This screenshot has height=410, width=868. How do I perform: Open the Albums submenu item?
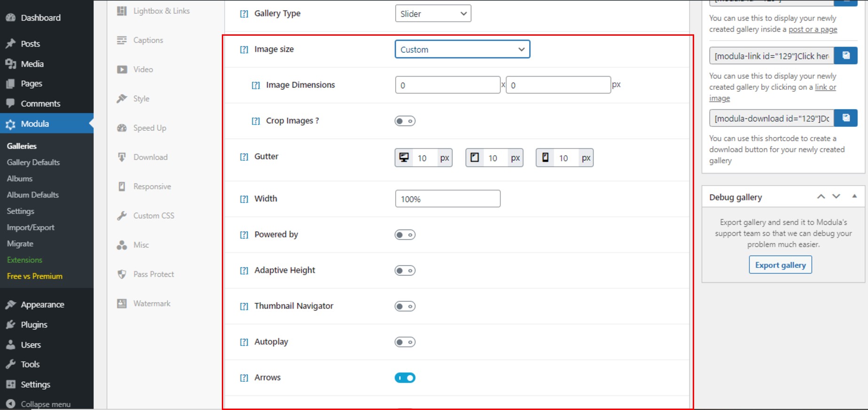click(20, 179)
